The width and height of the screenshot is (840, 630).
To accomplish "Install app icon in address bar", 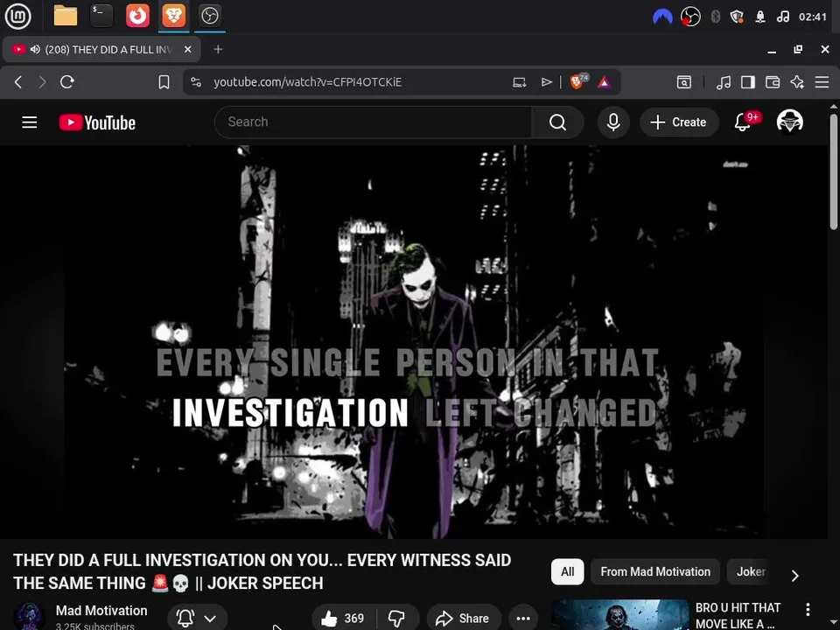I will 519,82.
